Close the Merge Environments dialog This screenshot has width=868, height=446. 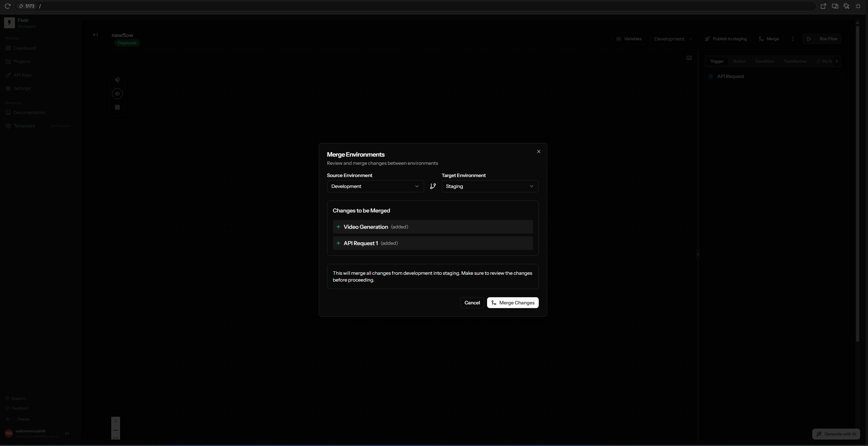pos(538,152)
